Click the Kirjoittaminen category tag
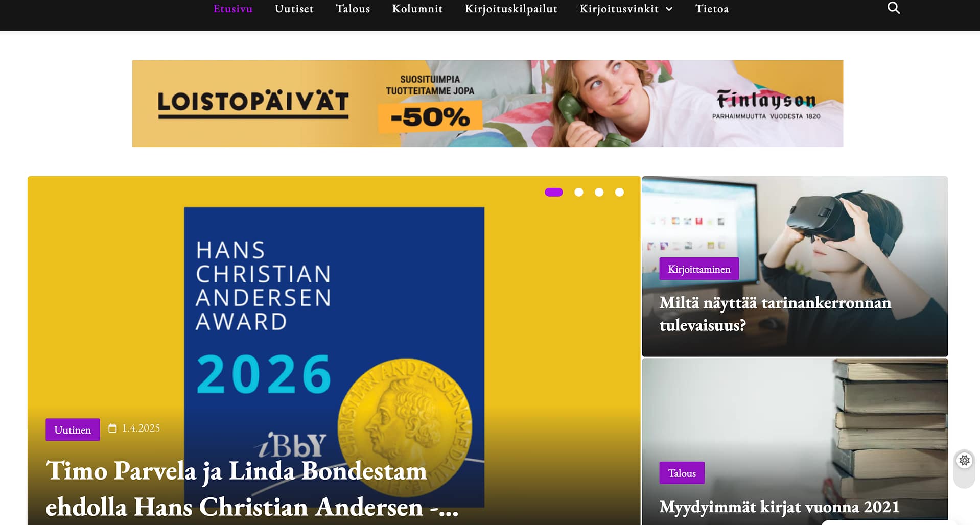 699,269
